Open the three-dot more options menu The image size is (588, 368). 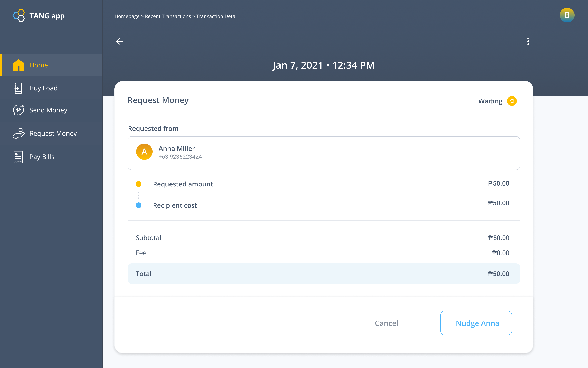[528, 41]
